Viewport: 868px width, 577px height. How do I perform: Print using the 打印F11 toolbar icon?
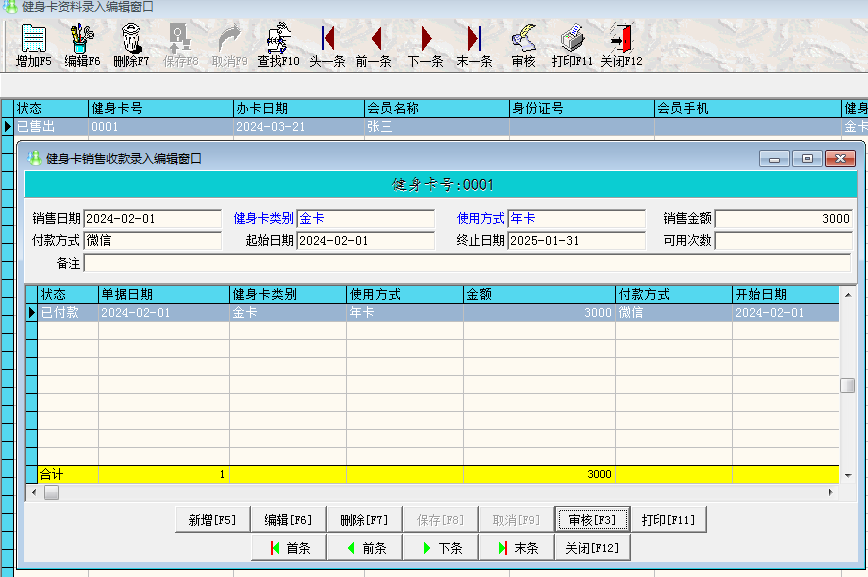click(572, 46)
